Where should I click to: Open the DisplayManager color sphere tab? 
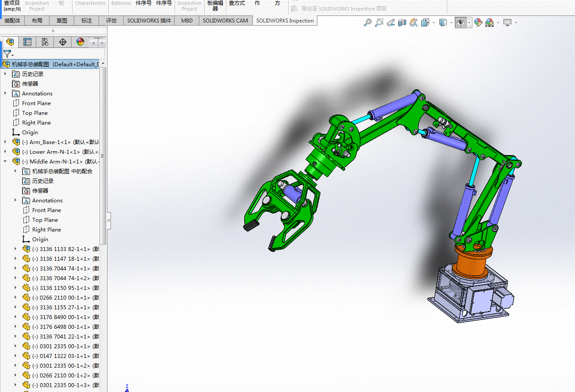[80, 42]
